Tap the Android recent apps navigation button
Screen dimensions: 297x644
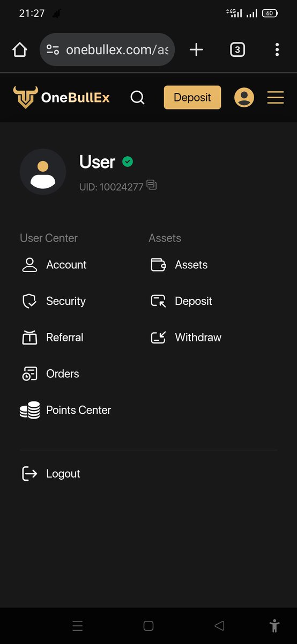coord(78,626)
